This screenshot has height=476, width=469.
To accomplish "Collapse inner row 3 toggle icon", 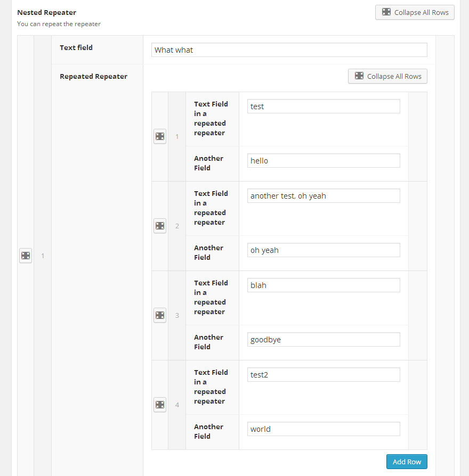I will [x=160, y=315].
